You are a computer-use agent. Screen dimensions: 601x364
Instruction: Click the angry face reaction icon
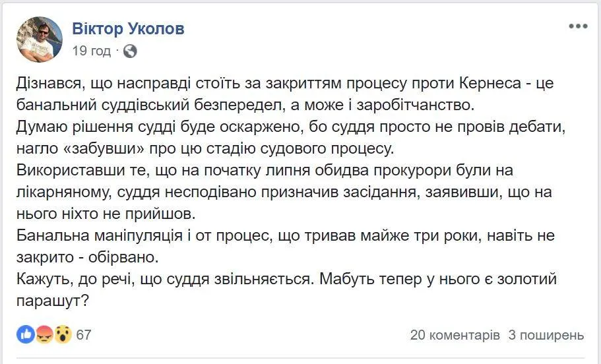(45, 334)
